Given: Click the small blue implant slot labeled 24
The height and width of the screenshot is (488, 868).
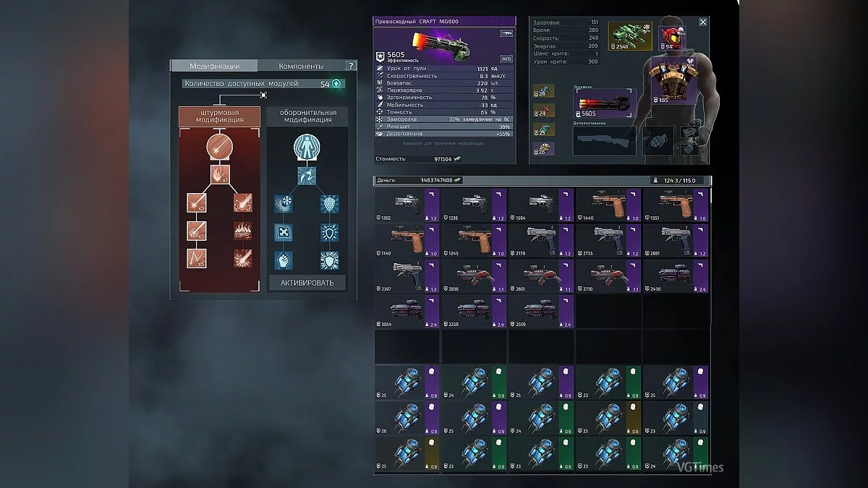Looking at the screenshot, I should [x=544, y=90].
